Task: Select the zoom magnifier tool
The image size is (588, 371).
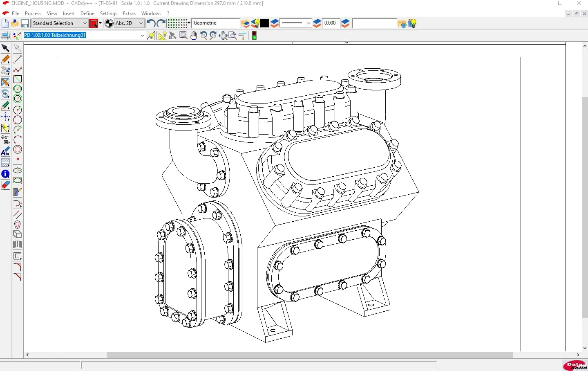Action: (x=183, y=36)
